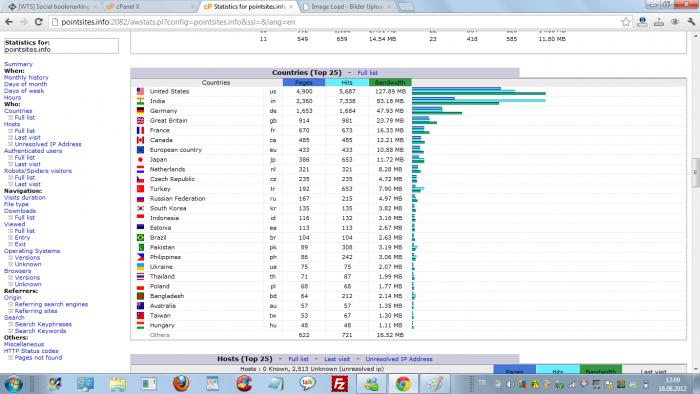Open FileZilla from the taskbar

(340, 384)
